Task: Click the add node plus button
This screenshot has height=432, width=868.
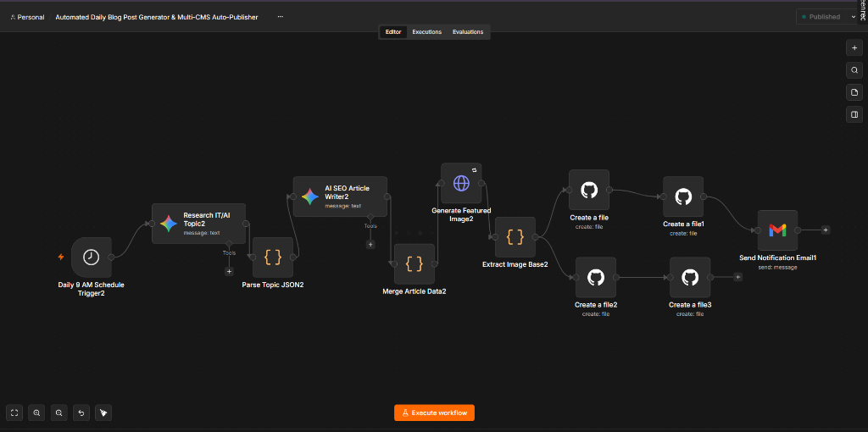Action: 854,48
